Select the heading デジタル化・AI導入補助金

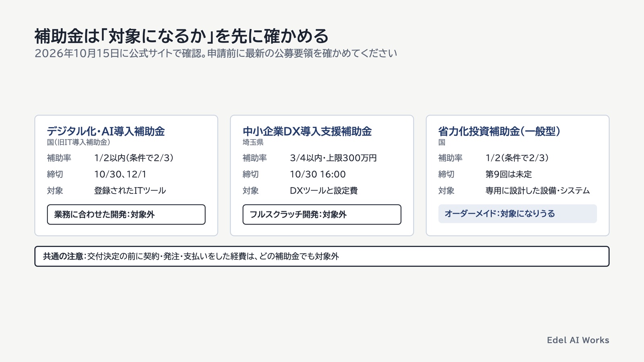pyautogui.click(x=106, y=131)
